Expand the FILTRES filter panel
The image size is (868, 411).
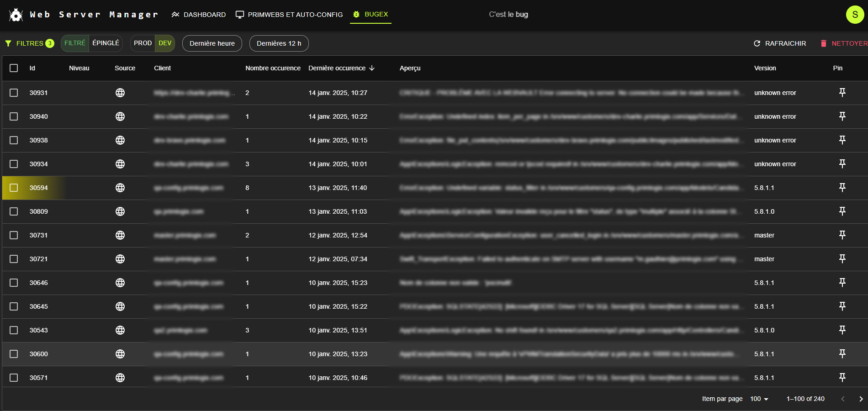pos(29,43)
